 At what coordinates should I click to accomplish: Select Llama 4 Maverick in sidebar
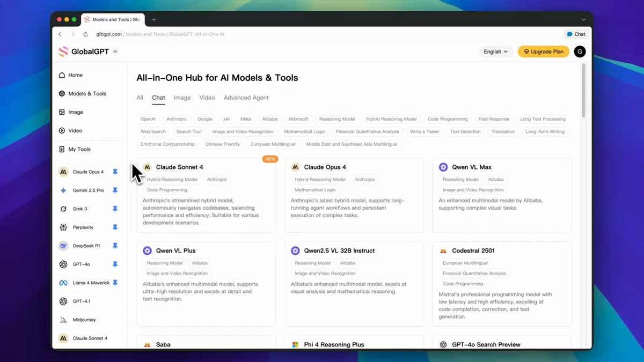[x=91, y=283]
